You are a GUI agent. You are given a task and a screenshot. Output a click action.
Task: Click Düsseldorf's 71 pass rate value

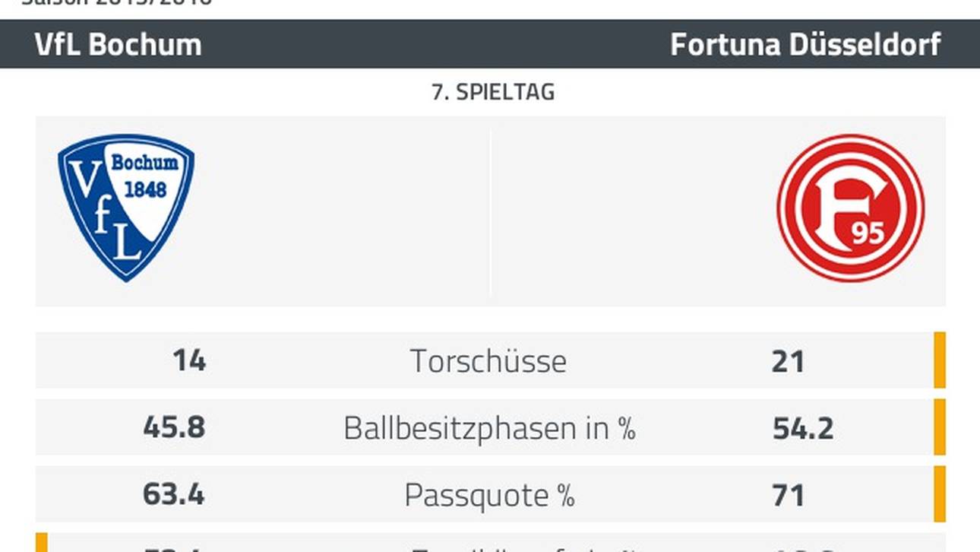pyautogui.click(x=788, y=496)
